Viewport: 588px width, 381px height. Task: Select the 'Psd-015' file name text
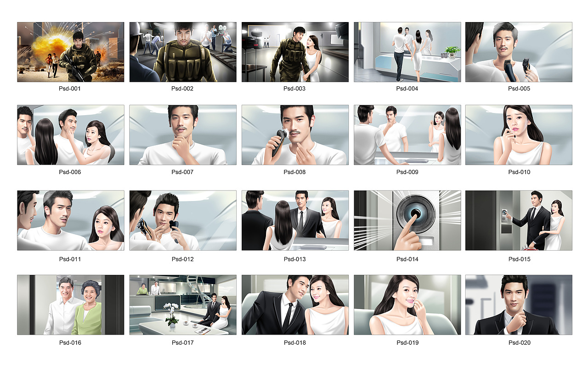[x=519, y=259]
